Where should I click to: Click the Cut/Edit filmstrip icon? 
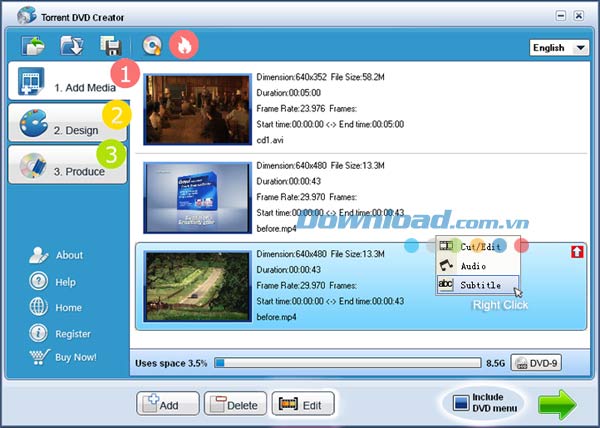click(446, 246)
